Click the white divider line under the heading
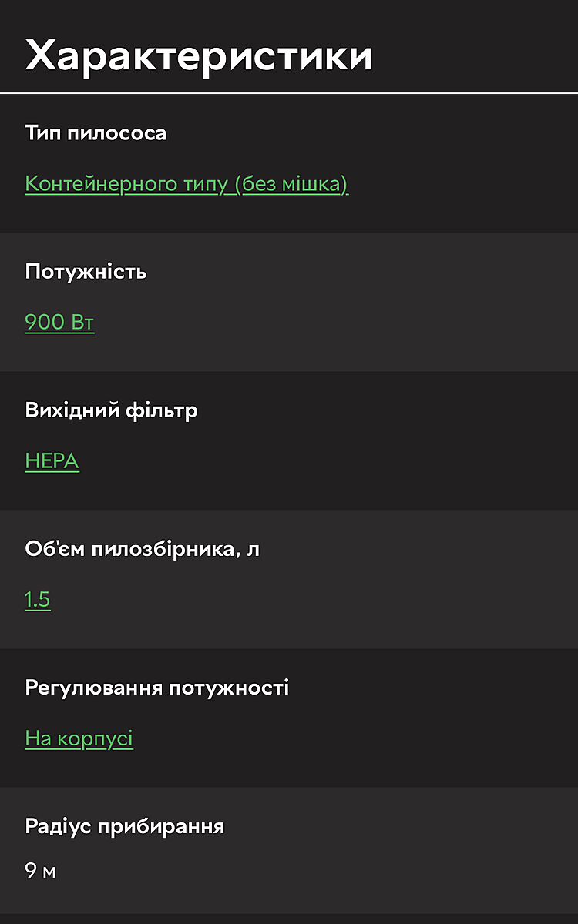 pyautogui.click(x=289, y=93)
